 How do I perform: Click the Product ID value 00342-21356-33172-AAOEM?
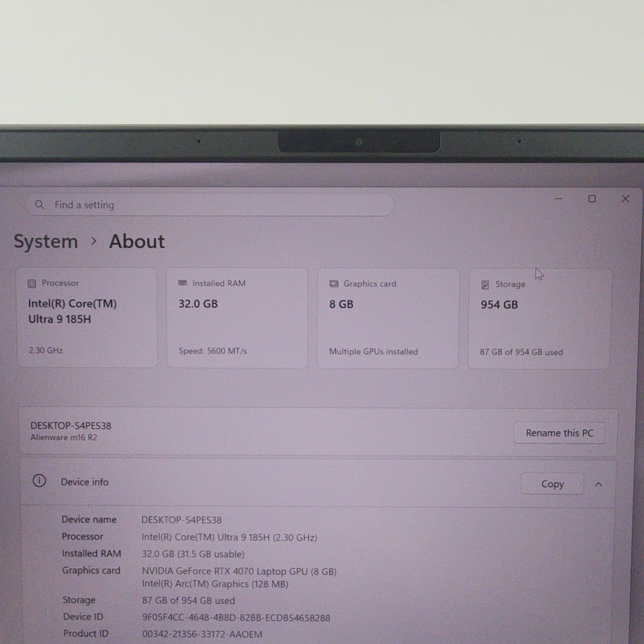pyautogui.click(x=202, y=634)
